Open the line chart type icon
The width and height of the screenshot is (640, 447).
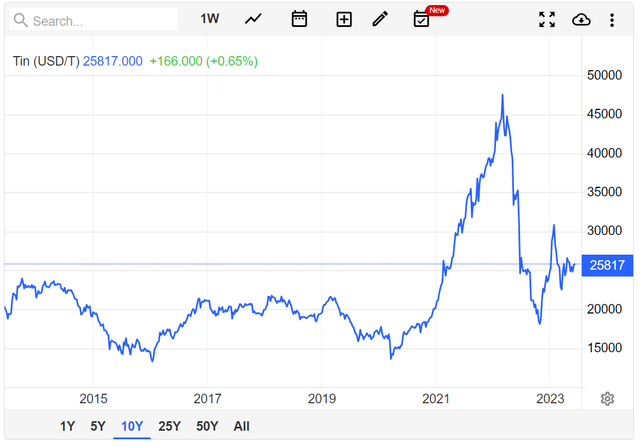pyautogui.click(x=253, y=19)
